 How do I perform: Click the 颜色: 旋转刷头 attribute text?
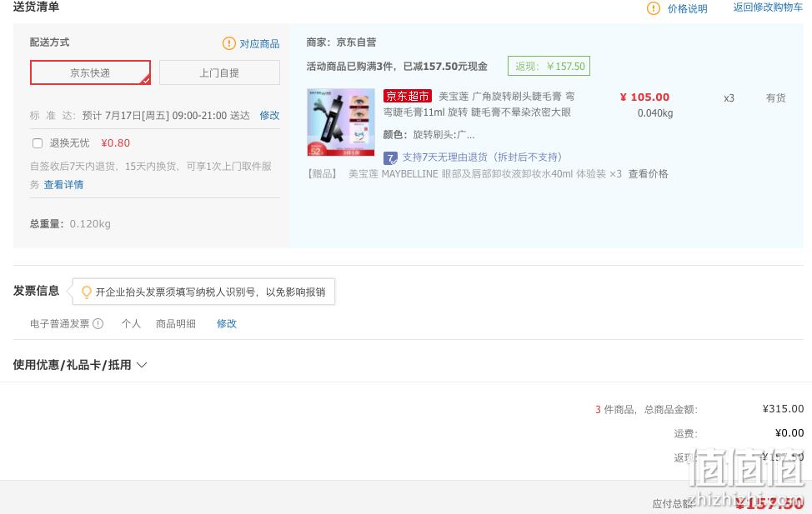429,135
